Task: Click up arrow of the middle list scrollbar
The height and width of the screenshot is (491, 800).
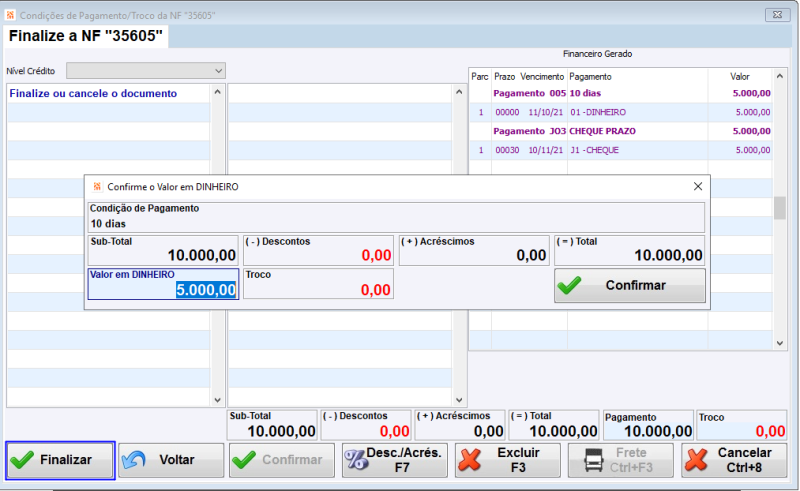Action: tap(459, 92)
